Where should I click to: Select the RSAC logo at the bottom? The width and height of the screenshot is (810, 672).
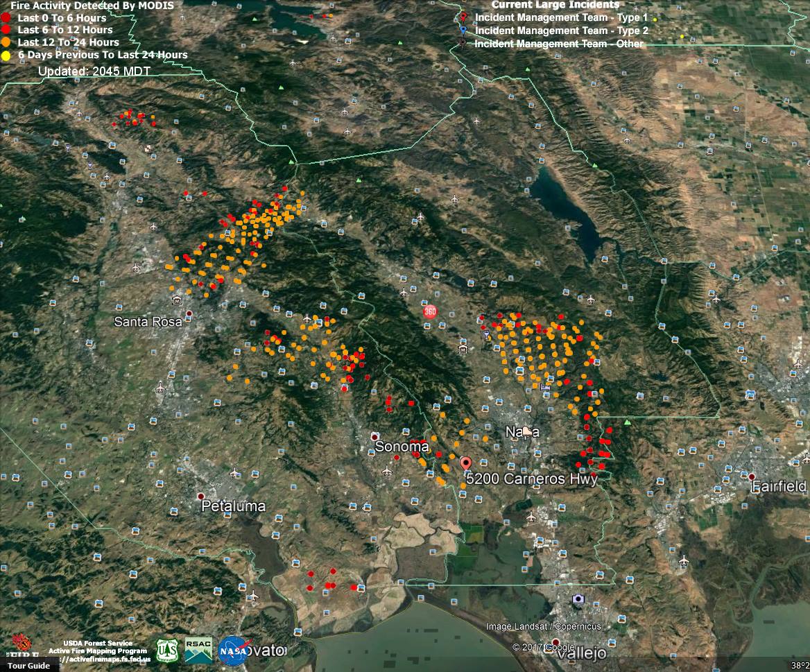click(197, 651)
